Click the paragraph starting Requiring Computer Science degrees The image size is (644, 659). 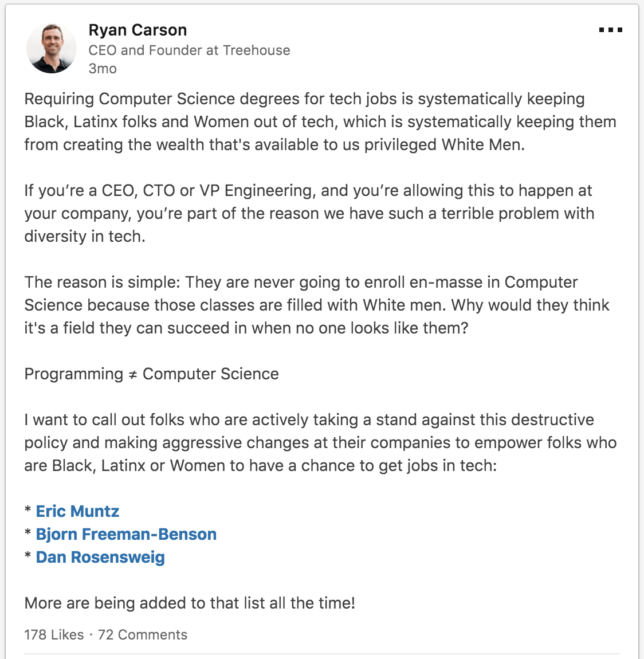pos(320,122)
